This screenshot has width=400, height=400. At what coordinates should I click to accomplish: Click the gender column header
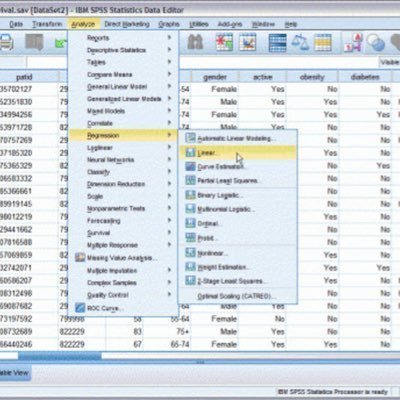[215, 77]
